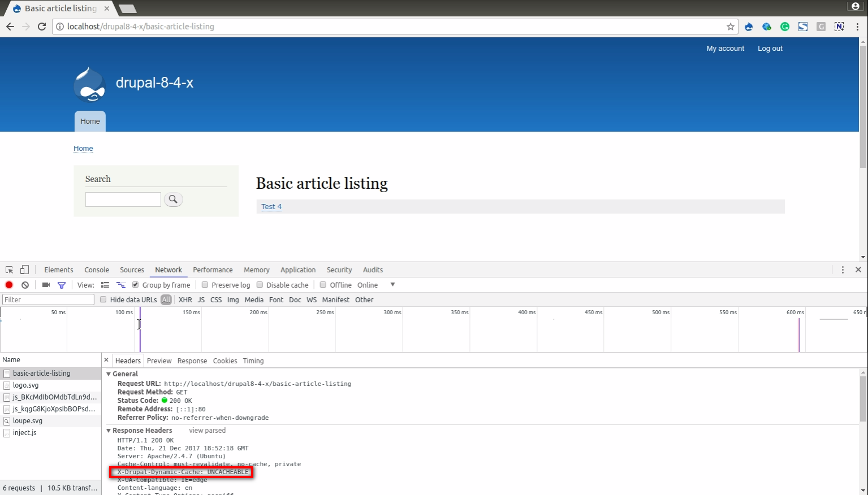Uncheck Group by frame
This screenshot has width=868, height=495.
point(135,285)
